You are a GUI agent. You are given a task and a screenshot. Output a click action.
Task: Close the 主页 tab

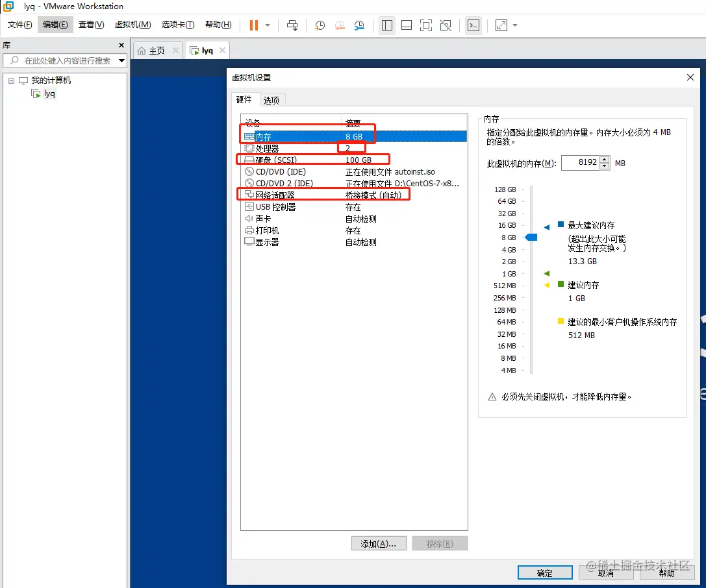[x=175, y=51]
